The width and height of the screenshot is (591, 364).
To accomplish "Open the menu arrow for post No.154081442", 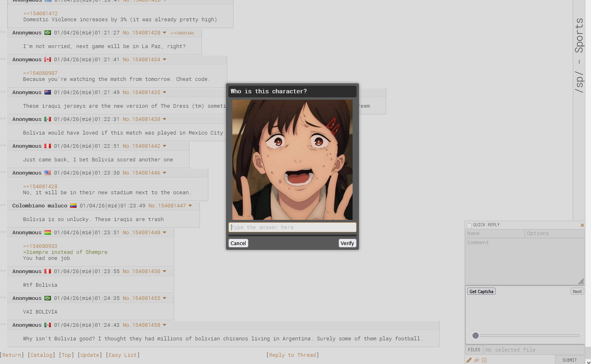I will (x=164, y=146).
